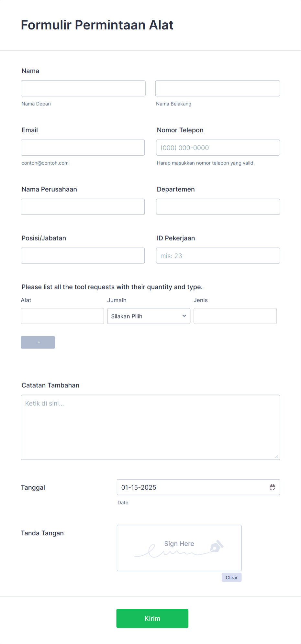Click the signature pen icon in Sign Here box
This screenshot has height=644, width=301.
(216, 547)
